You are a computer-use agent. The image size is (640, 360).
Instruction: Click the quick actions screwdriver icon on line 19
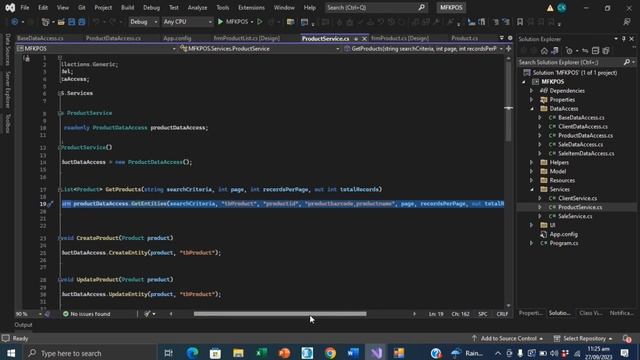(x=50, y=204)
